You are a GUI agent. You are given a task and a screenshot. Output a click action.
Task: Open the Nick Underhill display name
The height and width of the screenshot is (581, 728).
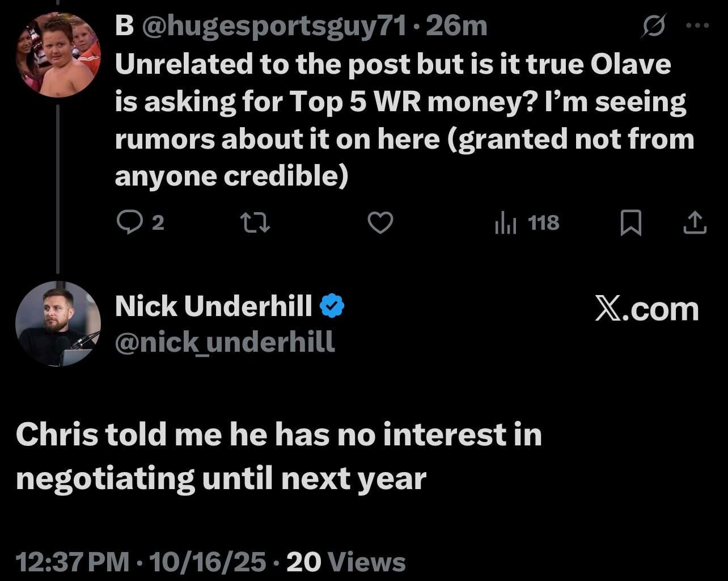pos(213,307)
